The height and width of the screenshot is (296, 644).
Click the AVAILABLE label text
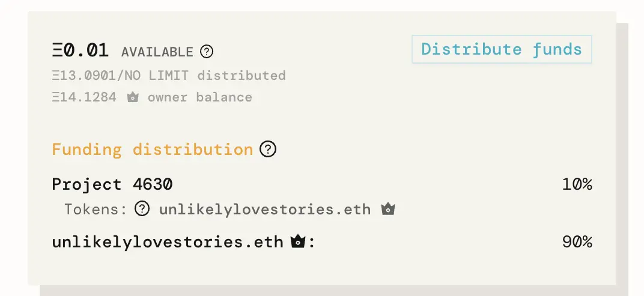[x=157, y=52]
